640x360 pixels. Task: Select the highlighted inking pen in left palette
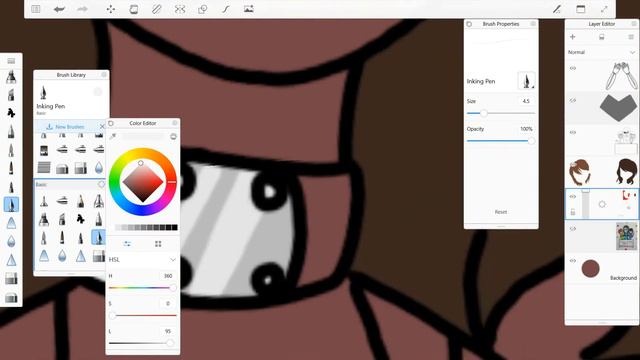(x=11, y=204)
